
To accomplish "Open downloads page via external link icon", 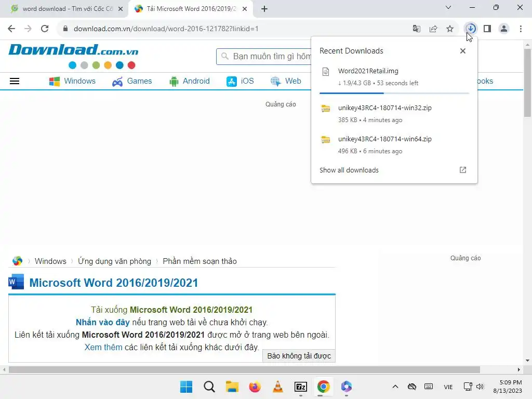I will pyautogui.click(x=463, y=170).
